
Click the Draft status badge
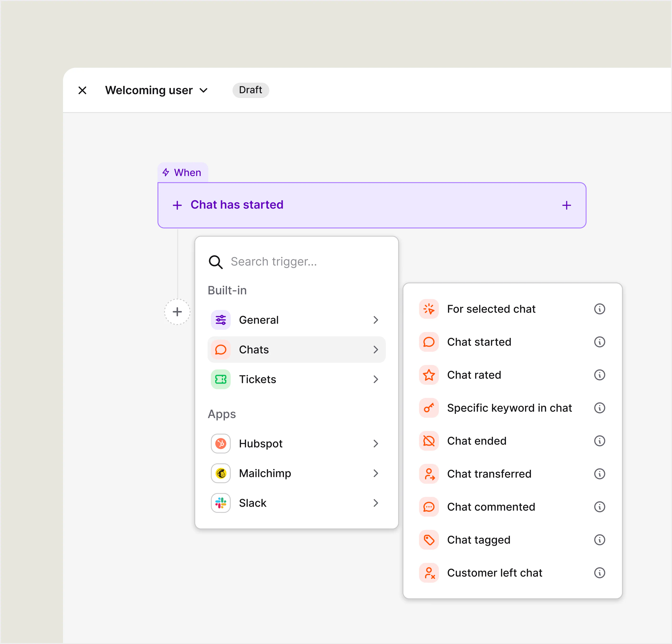pos(251,90)
